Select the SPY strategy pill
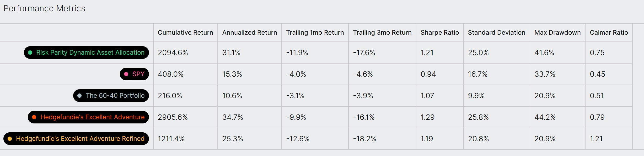This screenshot has height=156, width=644. [x=134, y=74]
